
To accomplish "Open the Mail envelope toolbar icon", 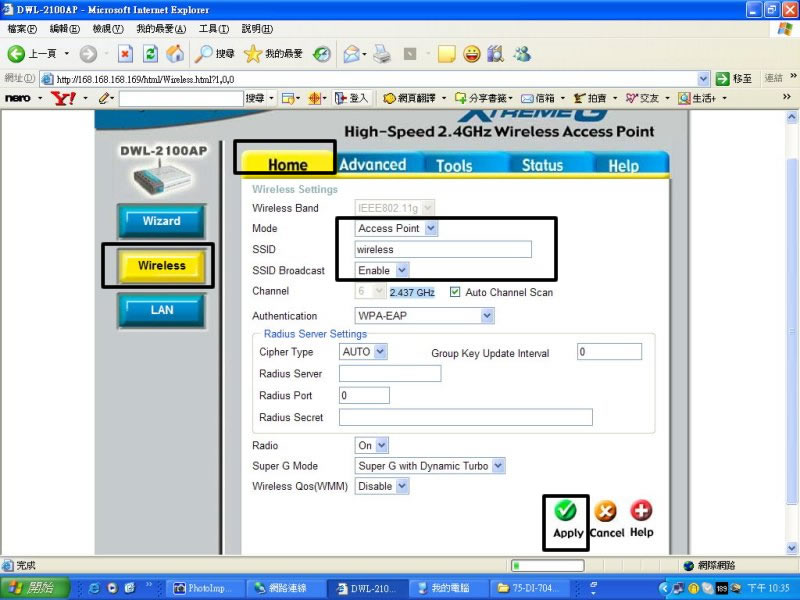I will 352,54.
